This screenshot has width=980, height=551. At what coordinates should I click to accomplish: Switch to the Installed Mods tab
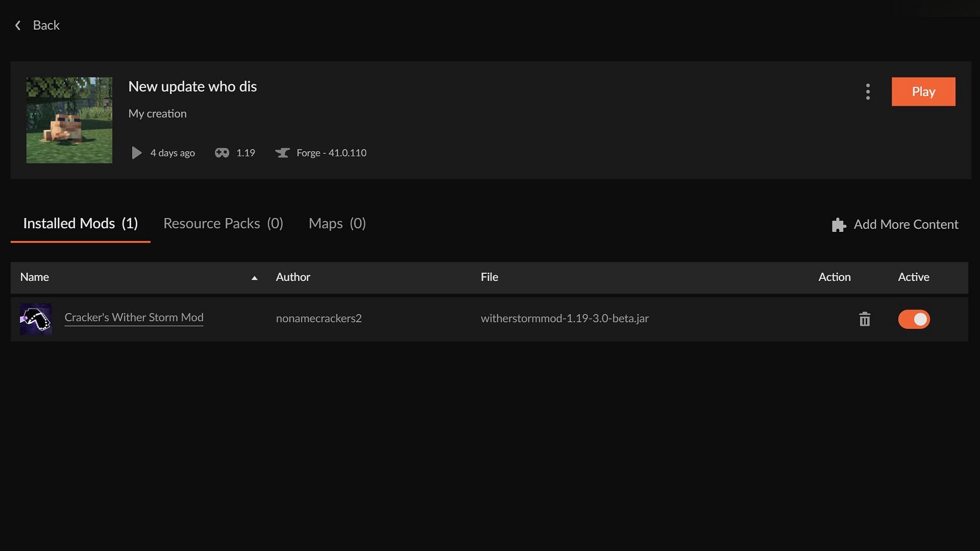coord(80,224)
